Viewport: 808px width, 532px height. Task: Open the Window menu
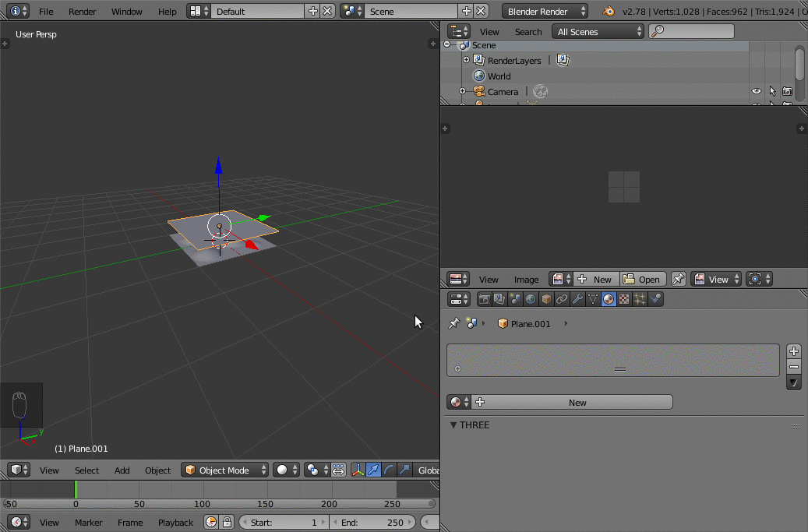pos(127,12)
